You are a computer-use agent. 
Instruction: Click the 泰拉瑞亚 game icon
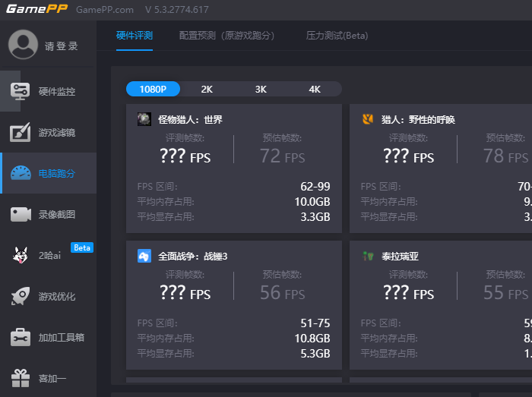click(x=368, y=256)
